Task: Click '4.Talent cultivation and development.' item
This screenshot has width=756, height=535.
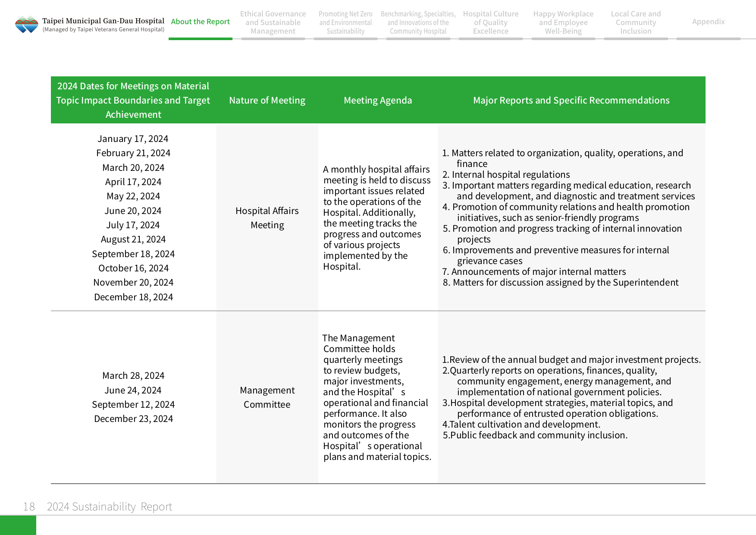Action: 521,424
